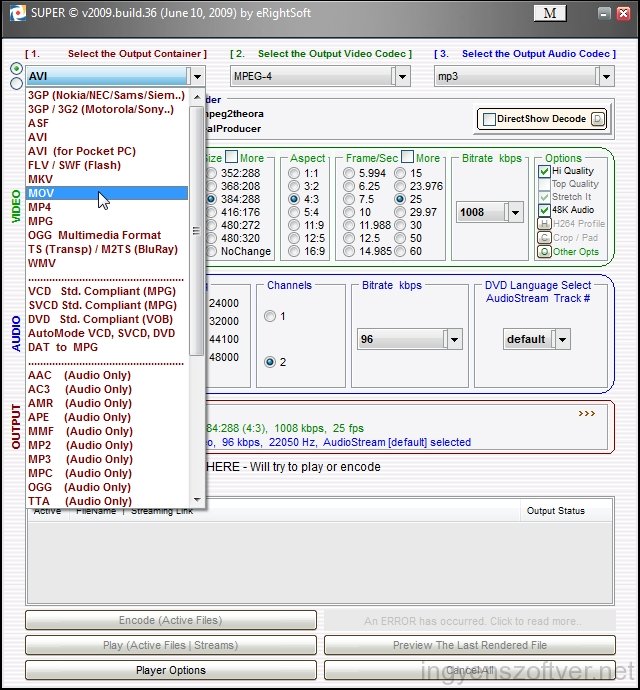The width and height of the screenshot is (640, 690).
Task: Select AutoMode VCD, SVCD, DVD option
Action: (x=107, y=333)
